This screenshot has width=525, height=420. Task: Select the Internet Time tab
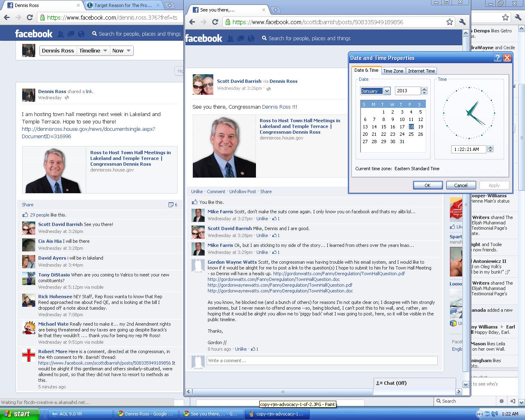(421, 71)
